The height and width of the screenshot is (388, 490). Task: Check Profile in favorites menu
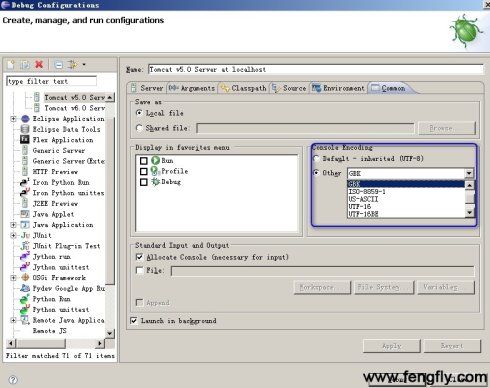coord(144,171)
